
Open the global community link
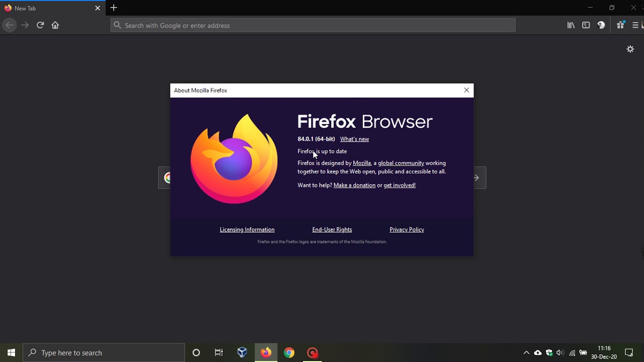coord(401,163)
